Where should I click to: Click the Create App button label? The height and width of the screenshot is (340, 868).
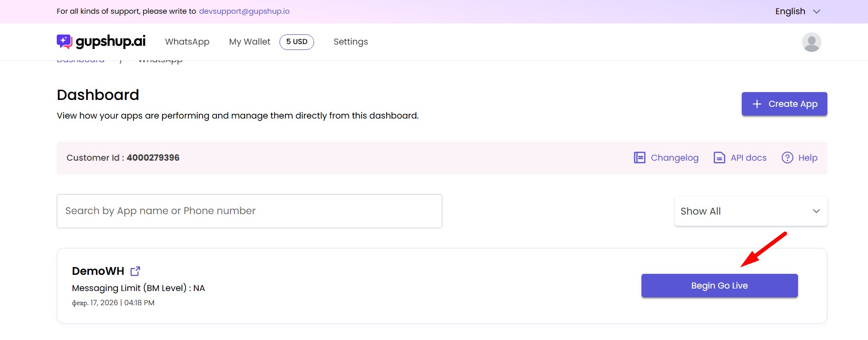(793, 104)
